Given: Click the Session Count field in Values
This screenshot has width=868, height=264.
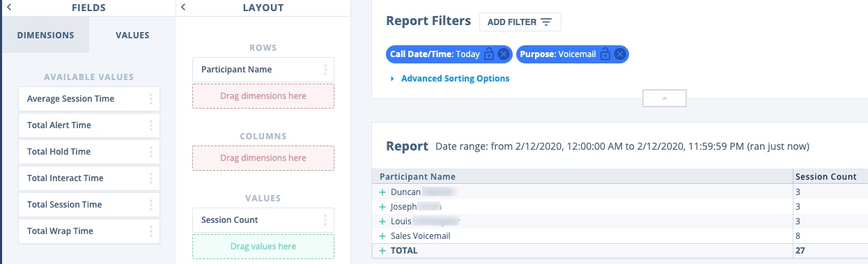Looking at the screenshot, I should (263, 220).
